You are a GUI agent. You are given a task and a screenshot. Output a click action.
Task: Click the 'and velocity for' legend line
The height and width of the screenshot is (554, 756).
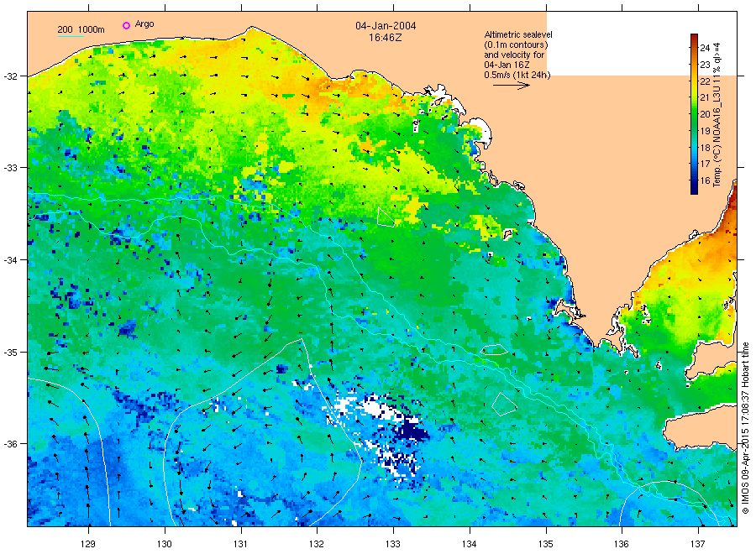click(514, 55)
